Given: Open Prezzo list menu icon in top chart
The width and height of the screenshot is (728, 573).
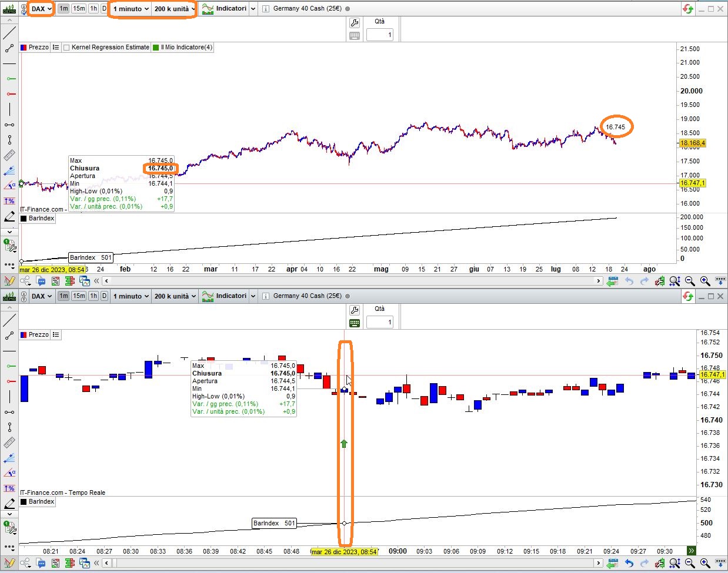Looking at the screenshot, I should 56,48.
